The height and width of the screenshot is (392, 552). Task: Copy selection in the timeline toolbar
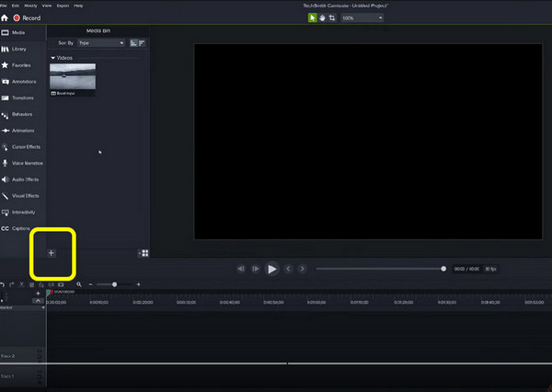[x=31, y=284]
